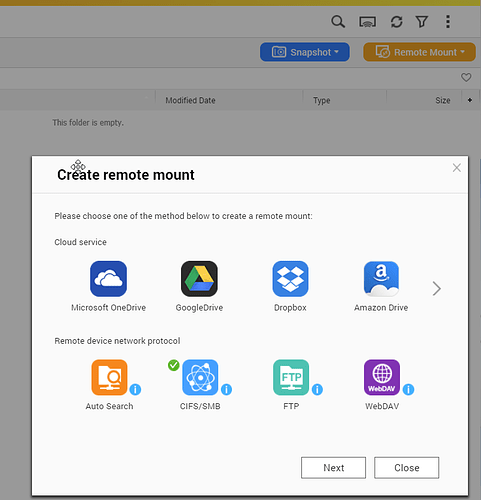Screen dimensions: 481x500
Task: Choose the FTP protocol icon
Action: click(x=291, y=377)
